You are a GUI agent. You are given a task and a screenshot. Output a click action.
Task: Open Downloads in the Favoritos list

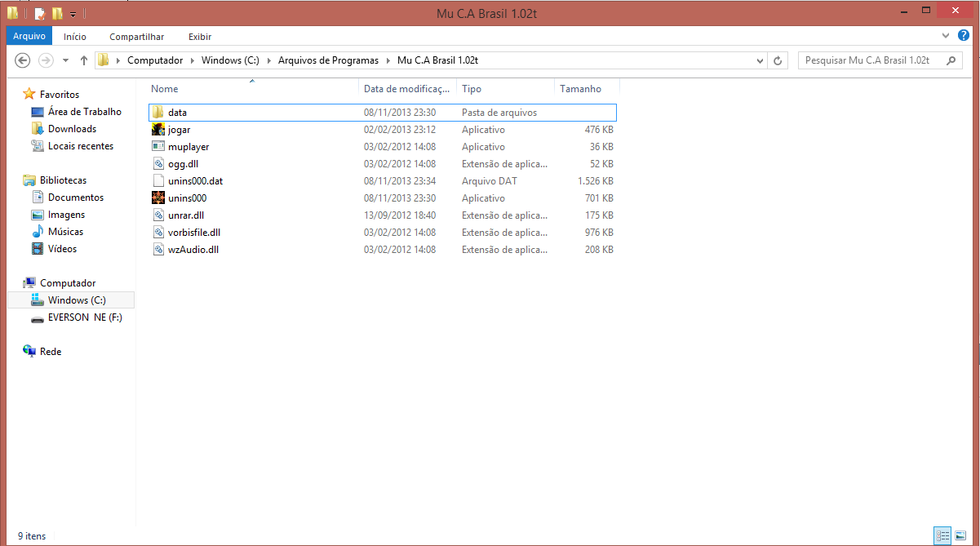[x=72, y=129]
